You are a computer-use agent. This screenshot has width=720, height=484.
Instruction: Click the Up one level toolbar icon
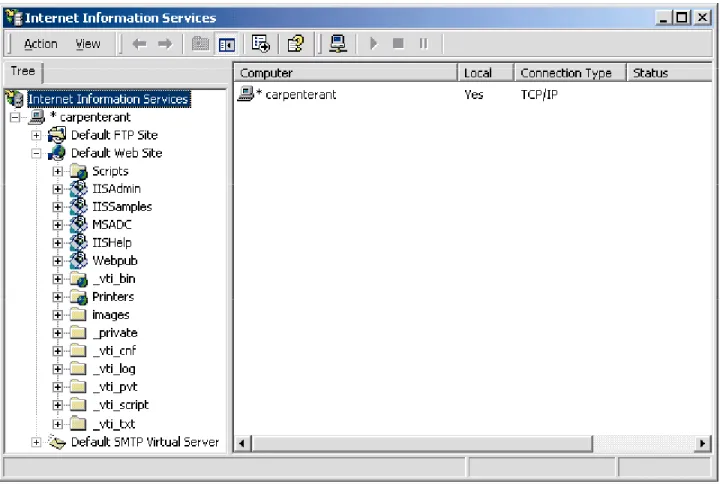pos(200,44)
